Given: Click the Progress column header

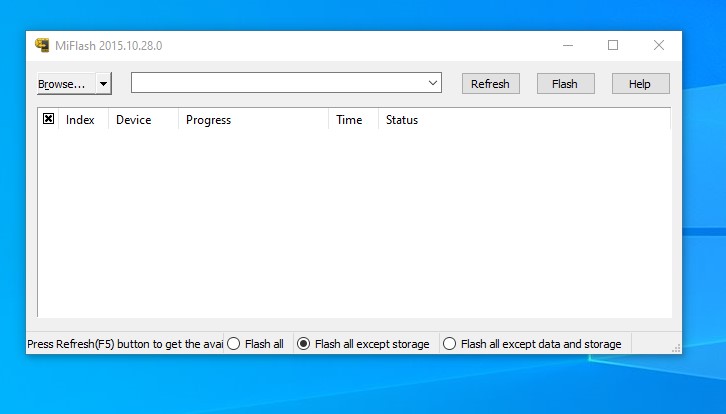Looking at the screenshot, I should coord(253,120).
